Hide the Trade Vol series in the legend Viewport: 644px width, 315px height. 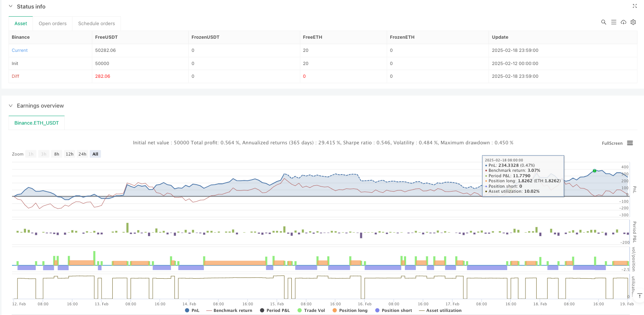coord(311,310)
